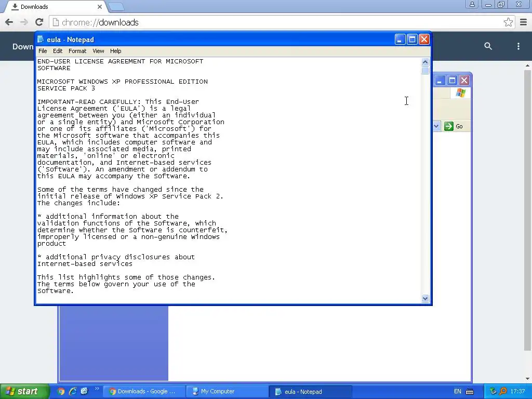532x399 pixels.
Task: Click the line 'Internet-based services'
Action: [85, 263]
